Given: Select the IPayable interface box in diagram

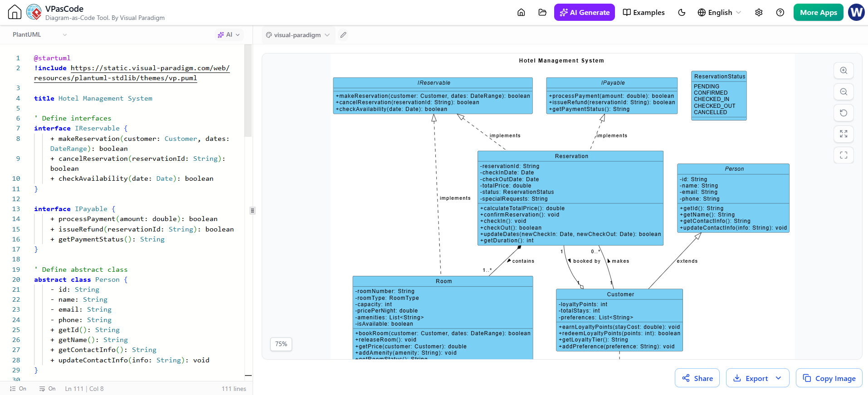Looking at the screenshot, I should [612, 96].
